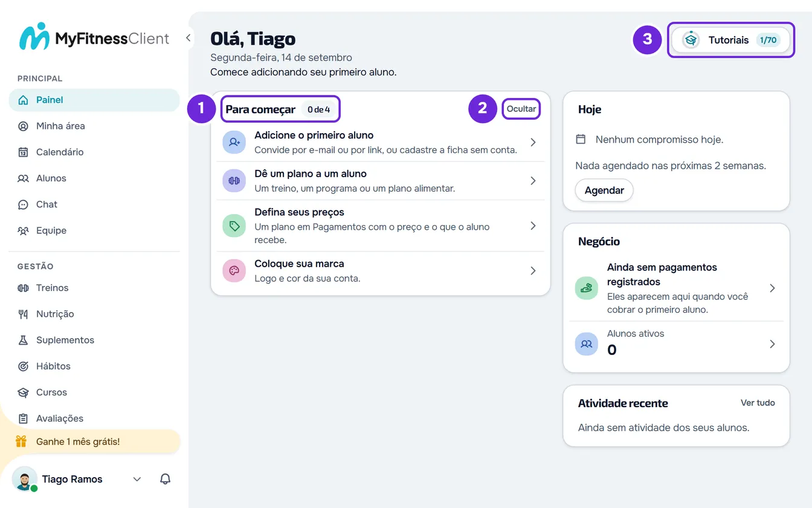Click the Hábitos target icon
Image resolution: width=812 pixels, height=508 pixels.
pos(23,366)
